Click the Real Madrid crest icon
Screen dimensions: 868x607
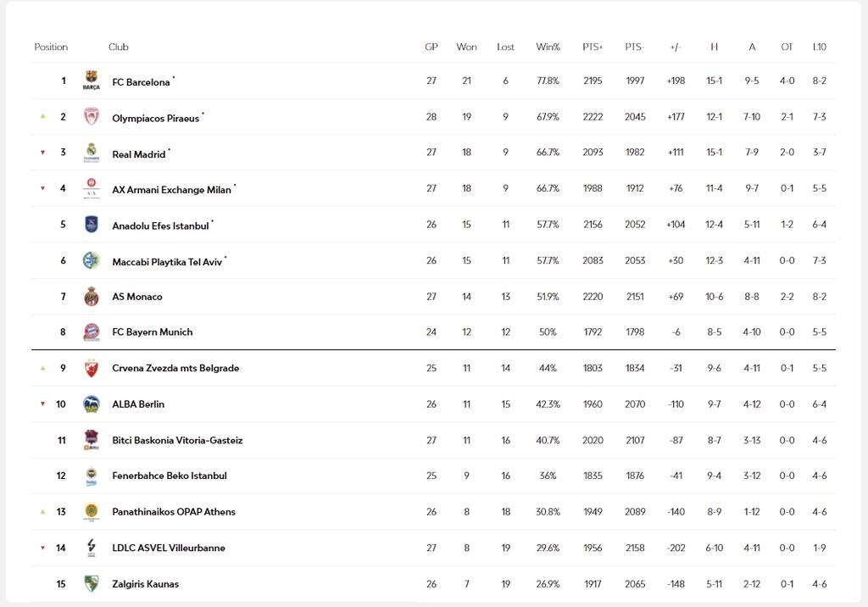click(92, 153)
